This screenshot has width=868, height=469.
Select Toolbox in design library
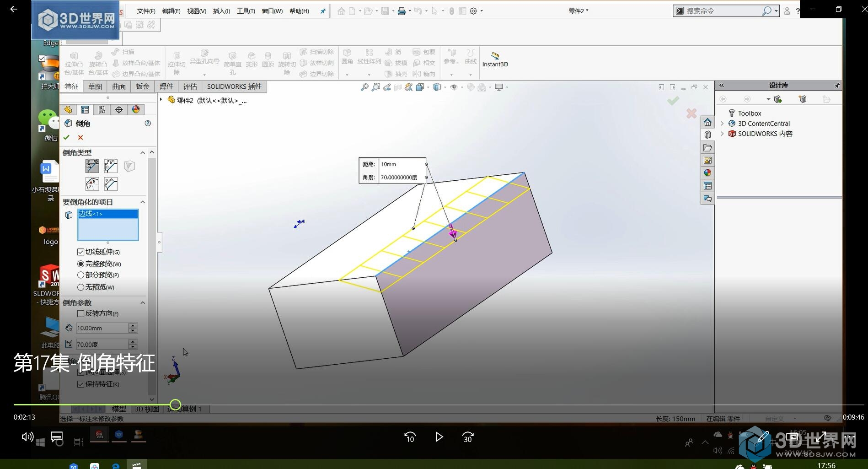[x=749, y=113]
